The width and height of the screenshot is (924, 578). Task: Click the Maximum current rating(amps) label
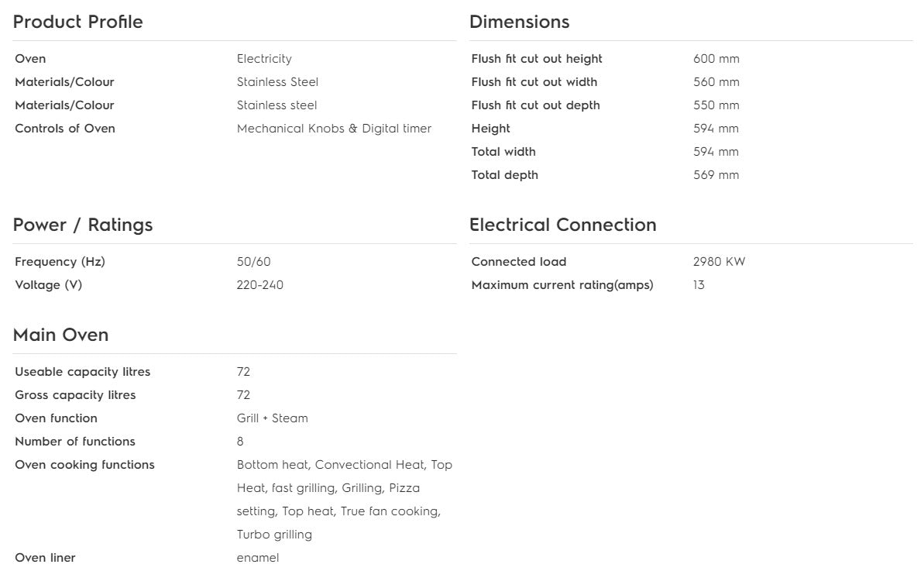[562, 285]
